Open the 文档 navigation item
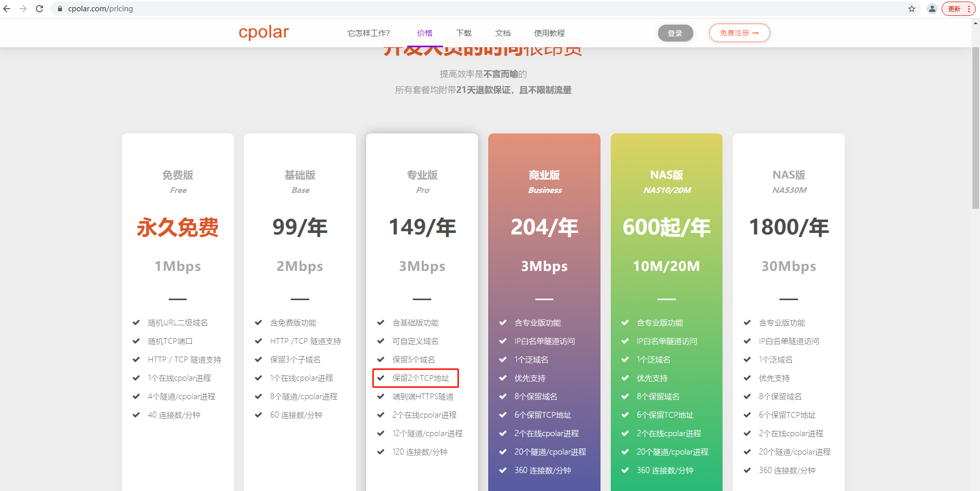Viewport: 980px width, 491px height. tap(502, 32)
